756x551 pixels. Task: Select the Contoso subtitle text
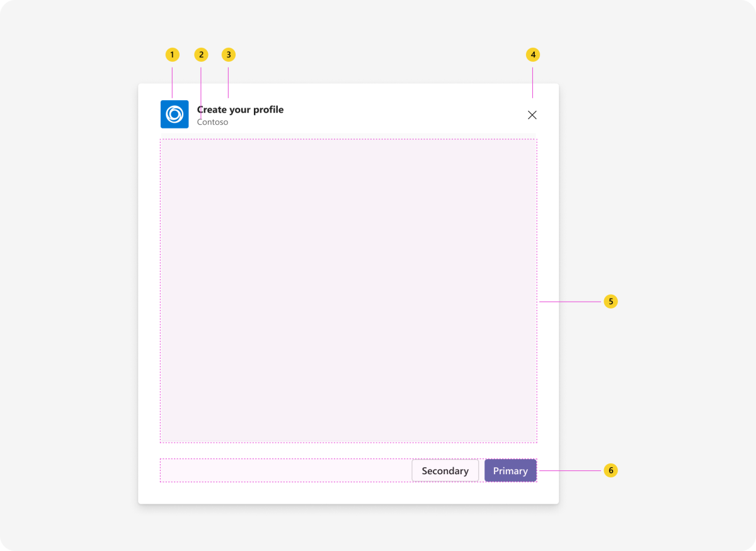tap(212, 122)
